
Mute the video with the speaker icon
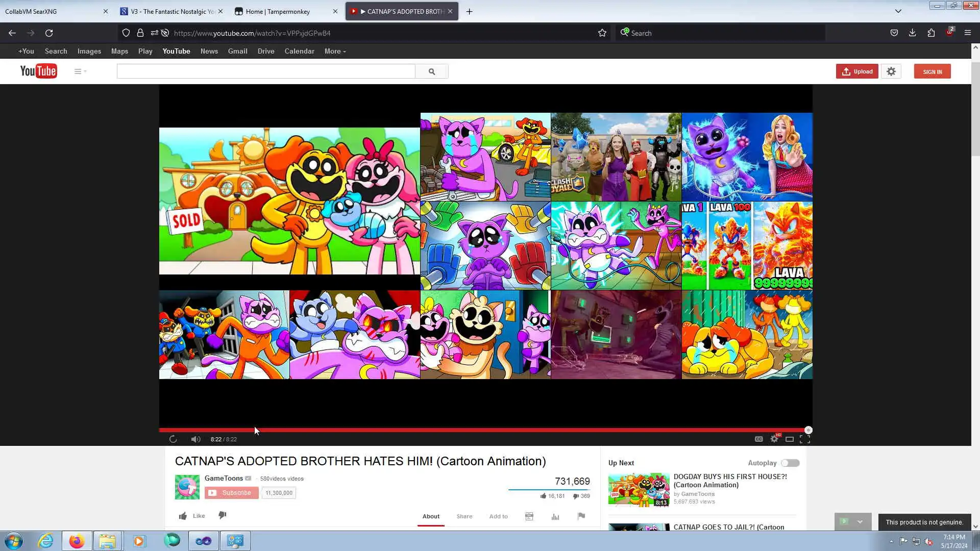click(x=195, y=439)
